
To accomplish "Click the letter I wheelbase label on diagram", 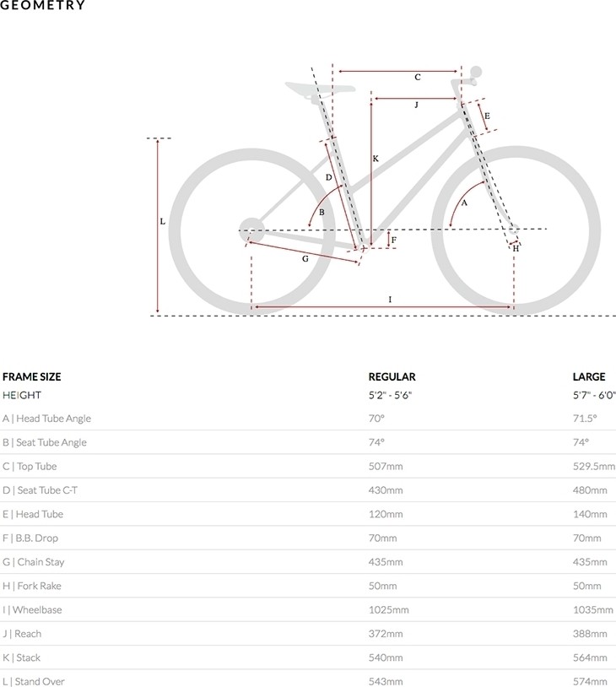I will coord(390,300).
